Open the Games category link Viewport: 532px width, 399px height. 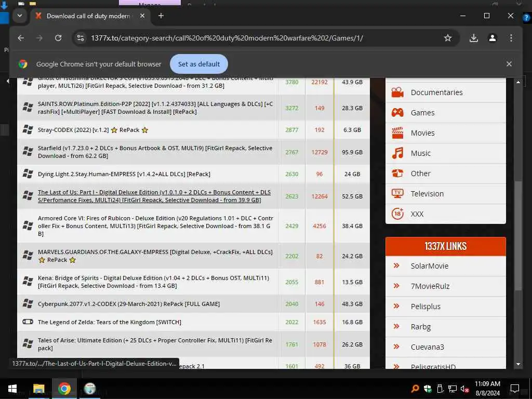(x=422, y=113)
